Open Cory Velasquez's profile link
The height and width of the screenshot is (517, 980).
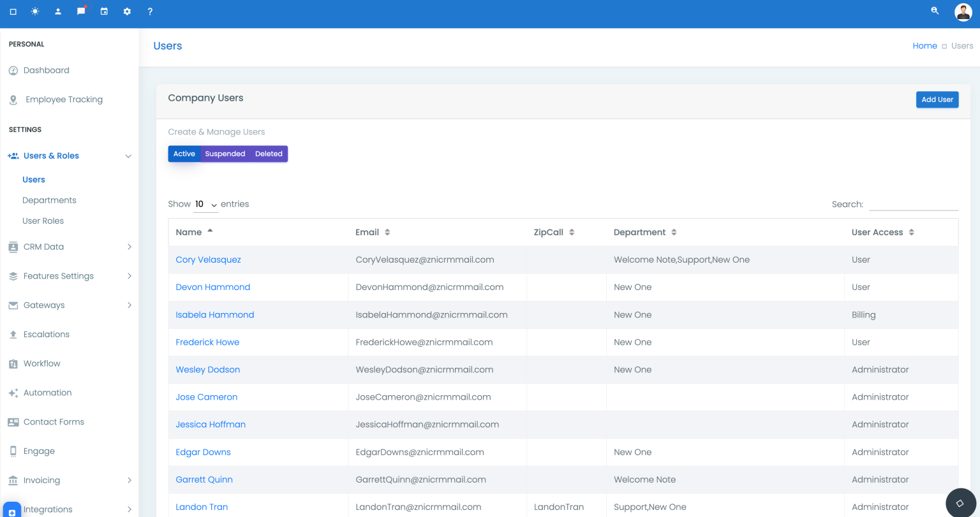click(x=208, y=259)
